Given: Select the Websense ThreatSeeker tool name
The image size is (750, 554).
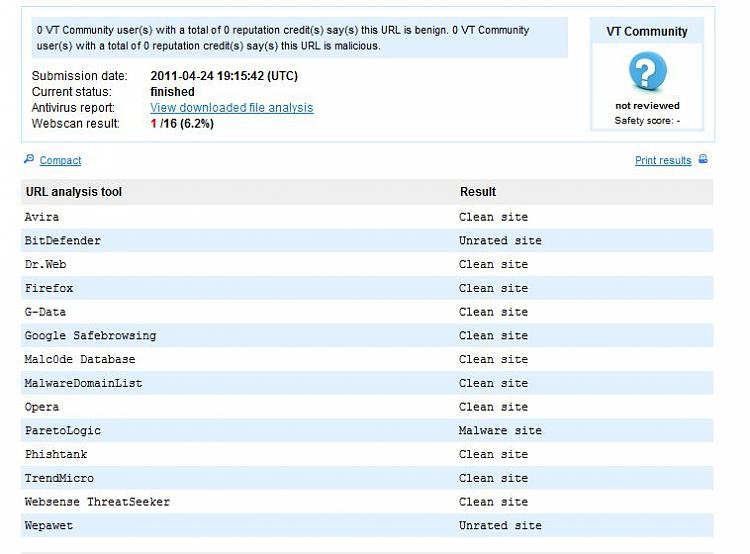Looking at the screenshot, I should click(x=97, y=502).
